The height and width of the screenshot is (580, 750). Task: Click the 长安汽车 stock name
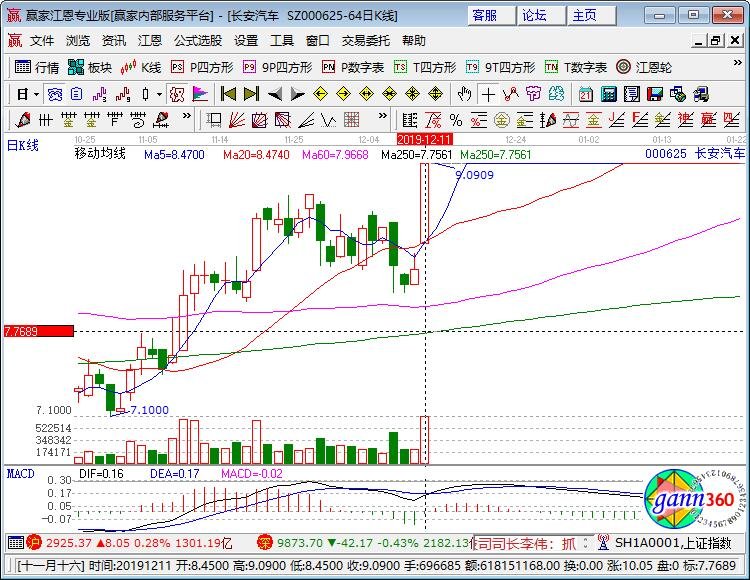coord(720,153)
